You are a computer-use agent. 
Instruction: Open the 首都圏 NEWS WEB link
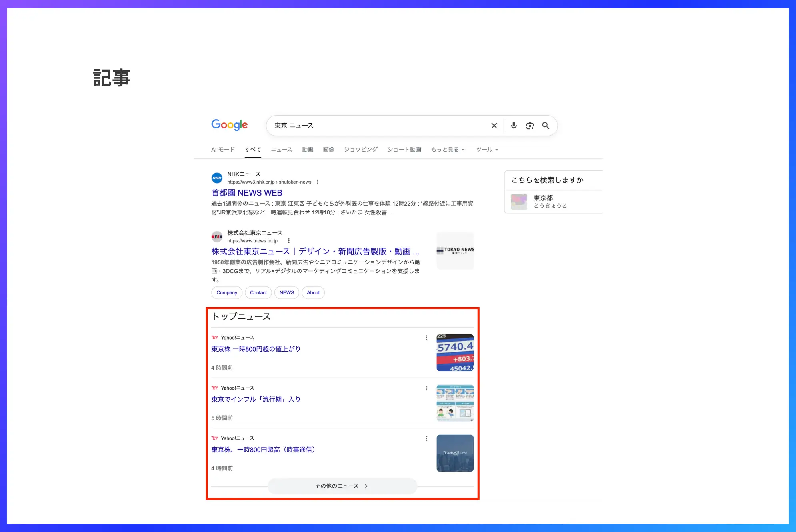(247, 193)
